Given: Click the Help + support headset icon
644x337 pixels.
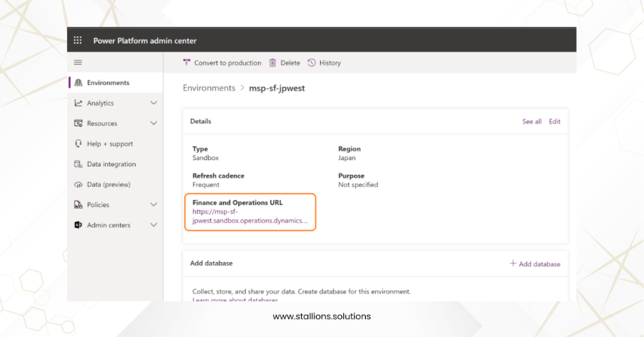Looking at the screenshot, I should pos(79,144).
